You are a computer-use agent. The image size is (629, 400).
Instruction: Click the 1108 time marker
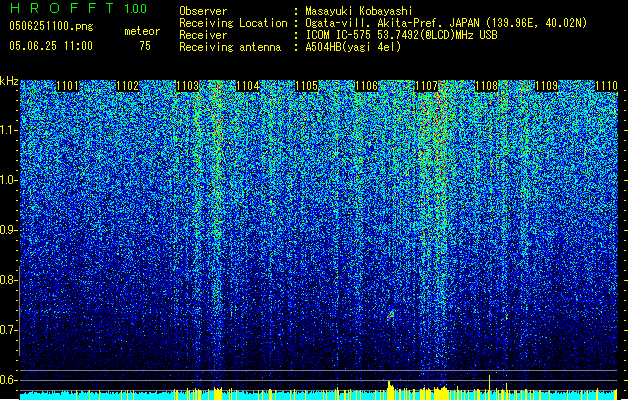coord(486,86)
